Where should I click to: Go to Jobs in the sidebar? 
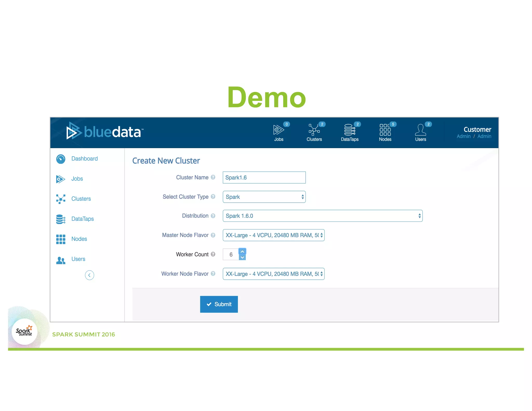(x=77, y=179)
